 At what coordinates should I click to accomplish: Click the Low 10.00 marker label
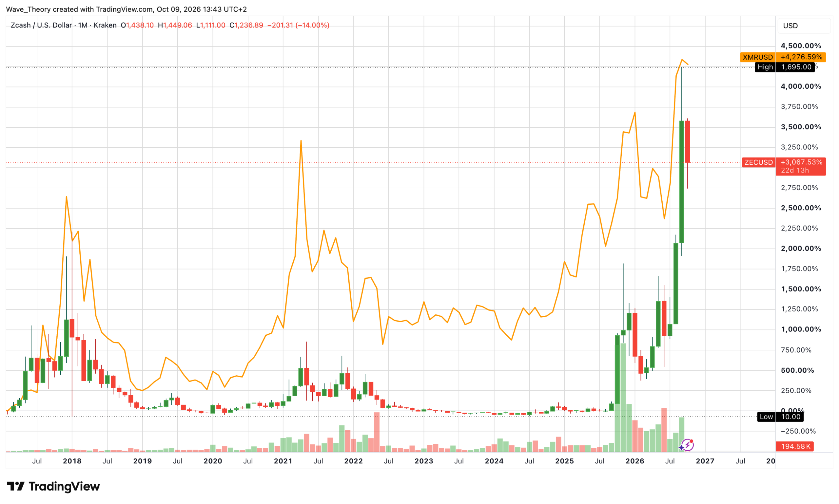[780, 417]
